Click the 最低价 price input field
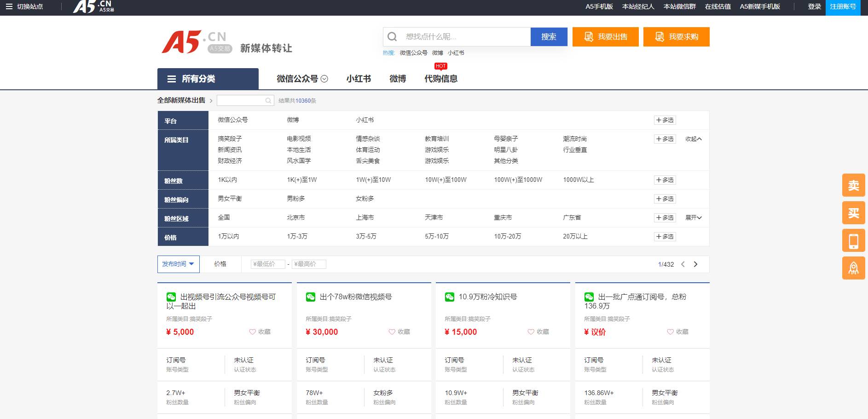 point(268,264)
